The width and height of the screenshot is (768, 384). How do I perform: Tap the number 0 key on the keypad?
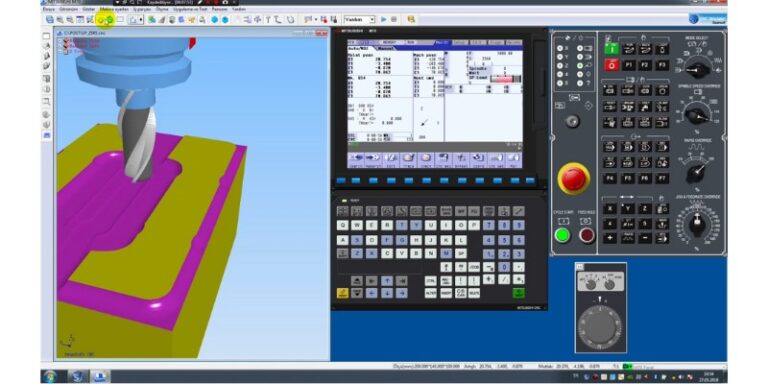coord(504,267)
